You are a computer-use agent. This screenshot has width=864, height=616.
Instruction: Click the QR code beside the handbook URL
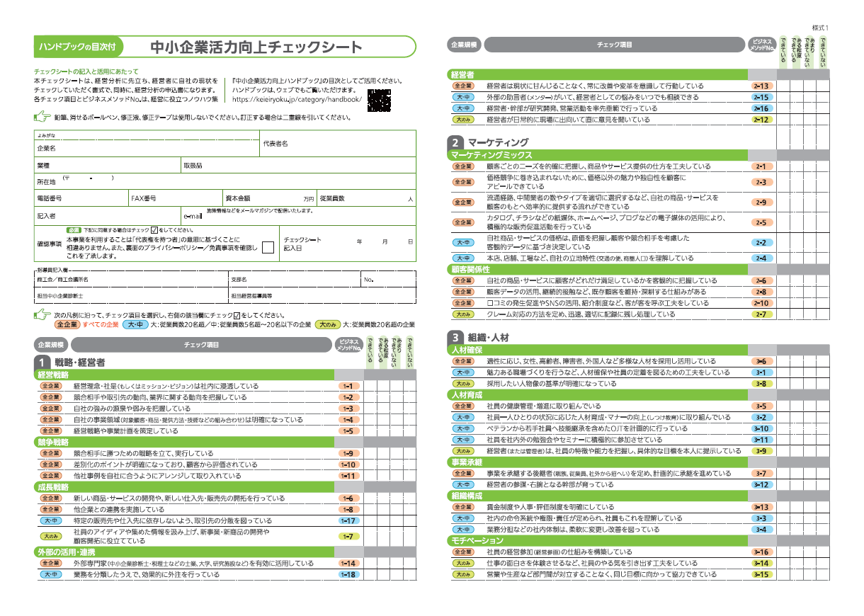380,101
